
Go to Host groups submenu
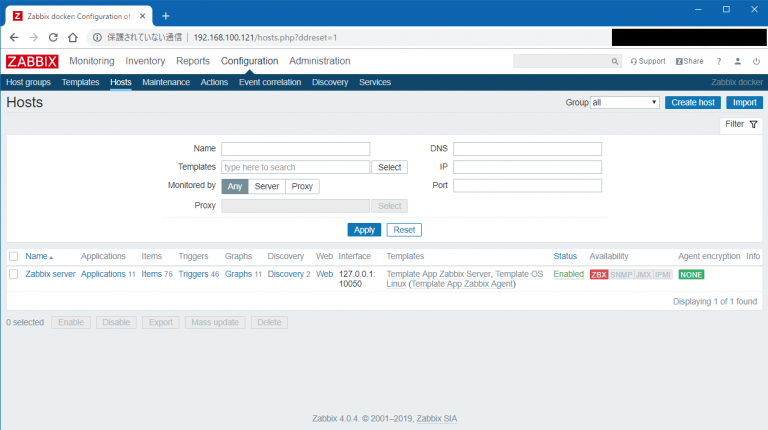(x=28, y=82)
